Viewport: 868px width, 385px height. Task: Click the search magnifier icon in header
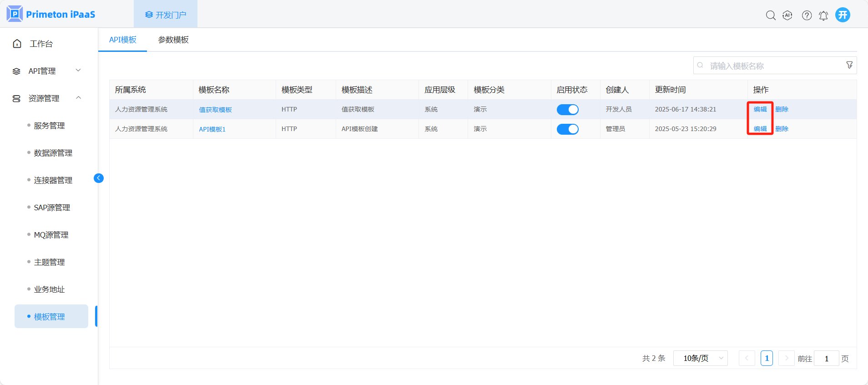tap(770, 15)
